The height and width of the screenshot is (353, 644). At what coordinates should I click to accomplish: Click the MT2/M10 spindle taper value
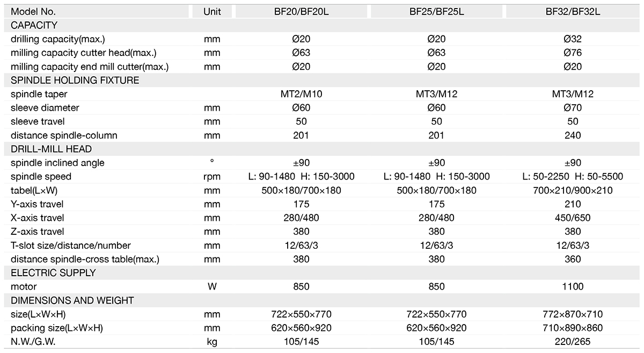(x=301, y=94)
